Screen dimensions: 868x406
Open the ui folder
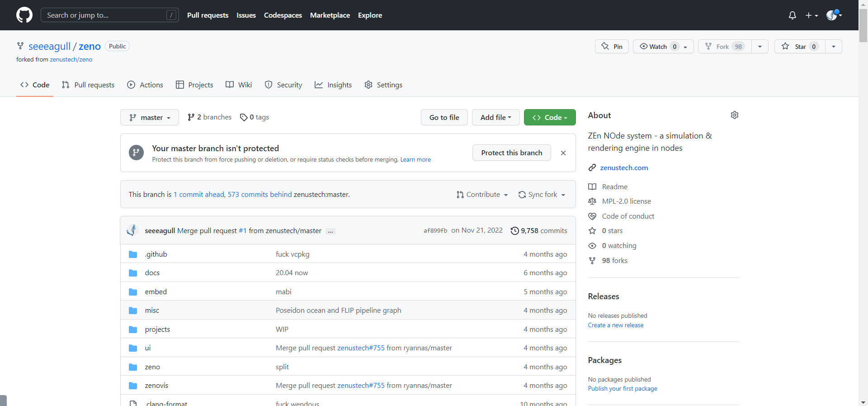click(x=148, y=348)
